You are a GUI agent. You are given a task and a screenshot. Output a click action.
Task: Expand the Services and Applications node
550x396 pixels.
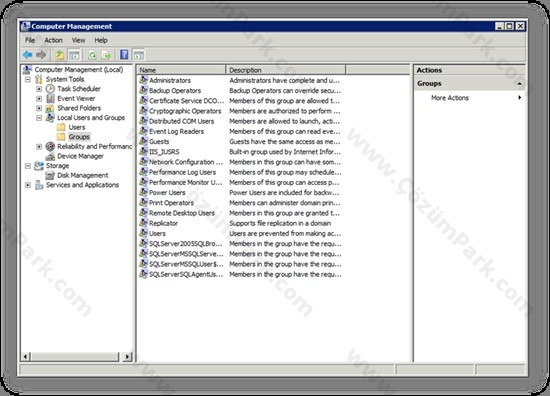click(28, 185)
